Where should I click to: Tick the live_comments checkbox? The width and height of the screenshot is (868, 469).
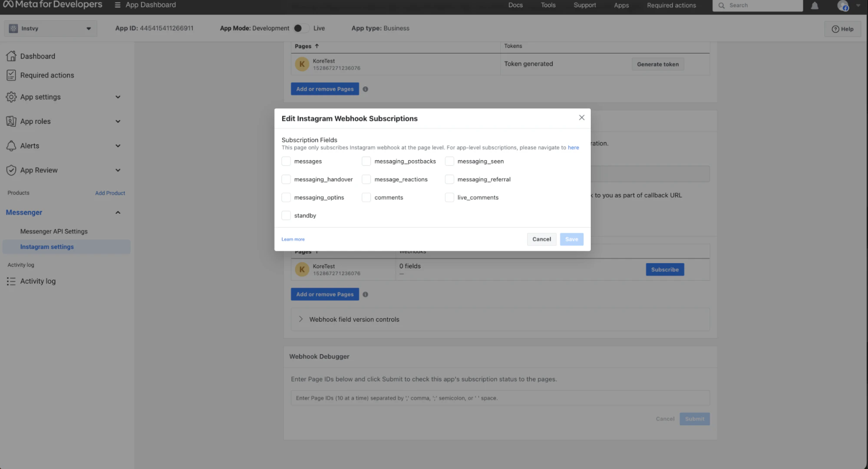[449, 198]
